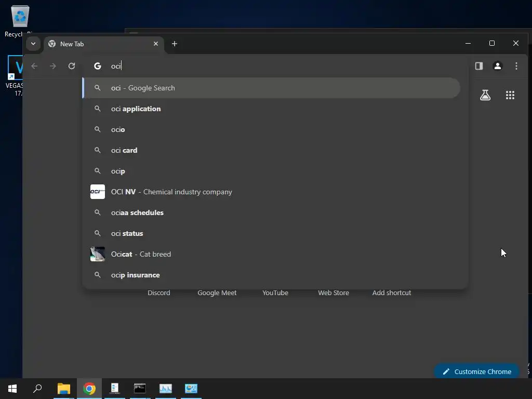This screenshot has width=532, height=399.
Task: Click search icon beside 'ocip insurance'
Action: pyautogui.click(x=97, y=275)
